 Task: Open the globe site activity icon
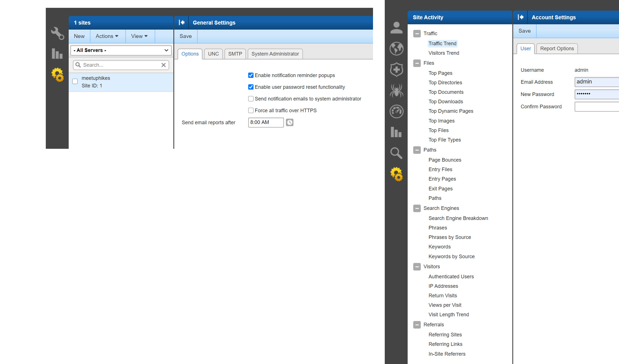click(x=396, y=49)
